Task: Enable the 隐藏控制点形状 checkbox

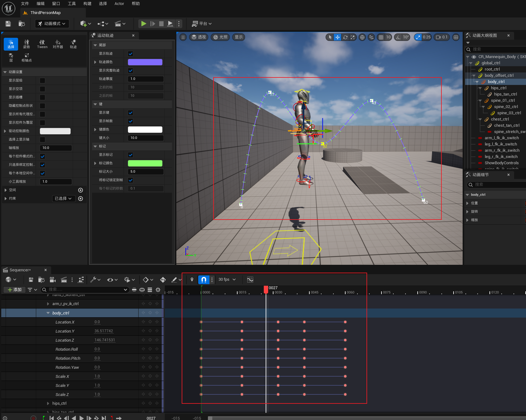Action: pos(42,106)
